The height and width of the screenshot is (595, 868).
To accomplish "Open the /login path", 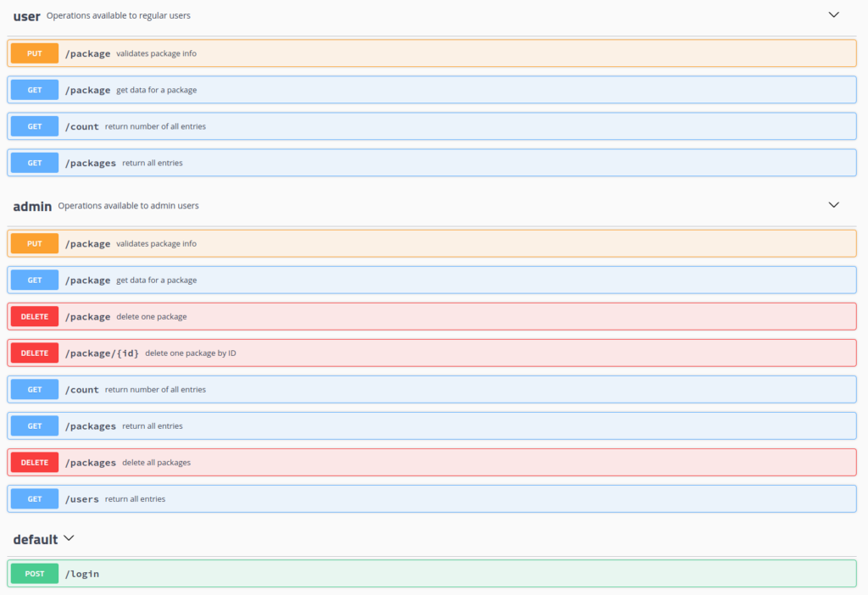I will click(x=82, y=574).
